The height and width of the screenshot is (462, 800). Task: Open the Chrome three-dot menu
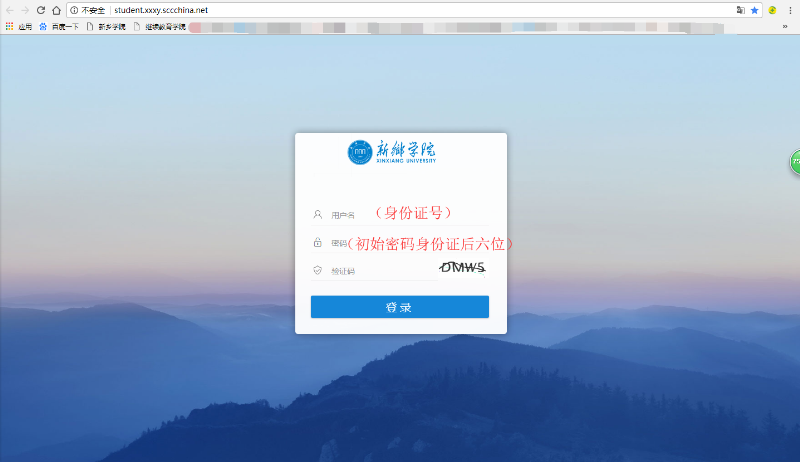(x=790, y=10)
